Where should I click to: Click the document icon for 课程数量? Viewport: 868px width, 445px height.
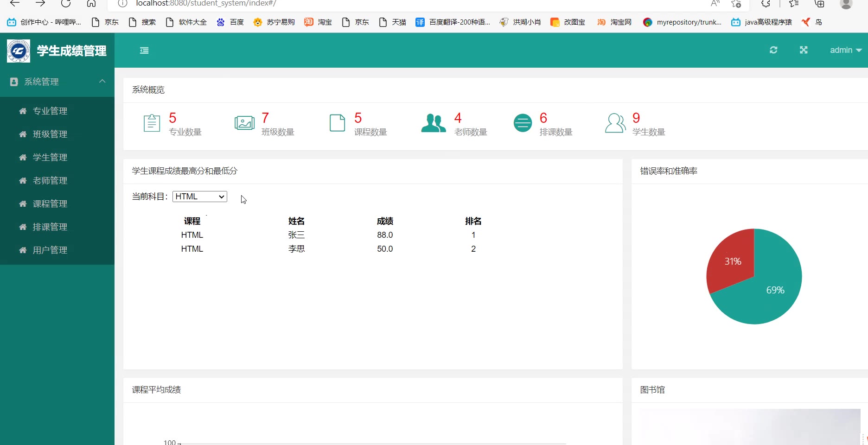click(x=337, y=123)
